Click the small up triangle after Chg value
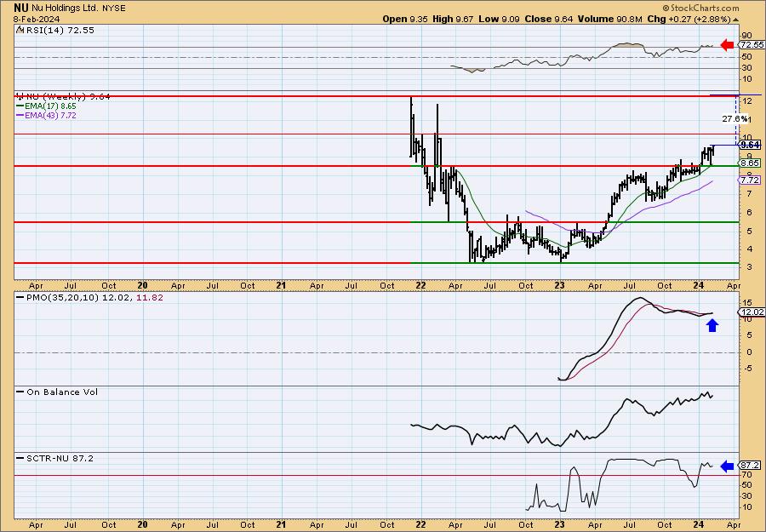This screenshot has height=532, width=766. (x=736, y=20)
